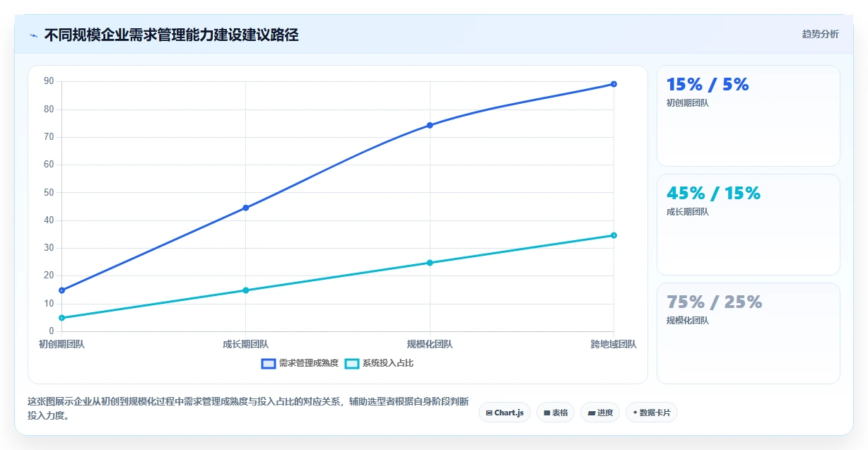This screenshot has height=450, width=868.
Task: Click the 进度 tag chip
Action: pyautogui.click(x=599, y=413)
